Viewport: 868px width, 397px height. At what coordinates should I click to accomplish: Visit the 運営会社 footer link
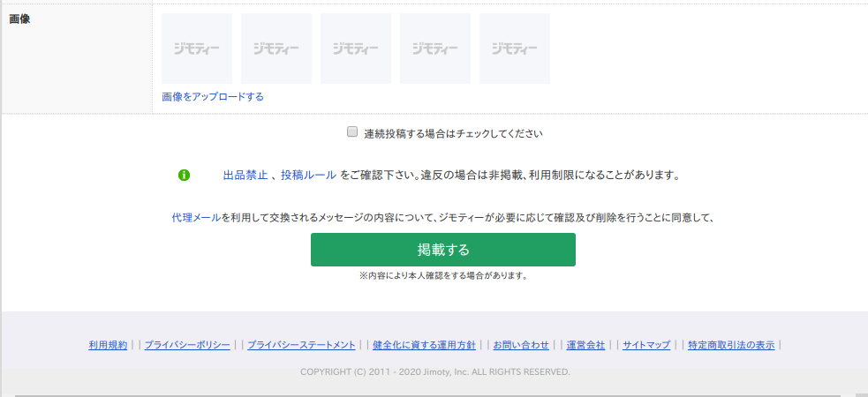(x=585, y=345)
